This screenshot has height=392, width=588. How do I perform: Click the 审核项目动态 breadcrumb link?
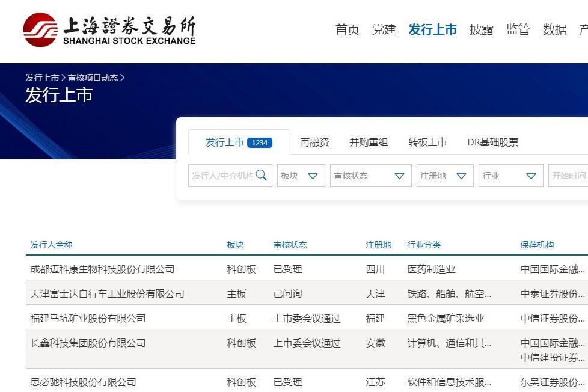(x=93, y=78)
